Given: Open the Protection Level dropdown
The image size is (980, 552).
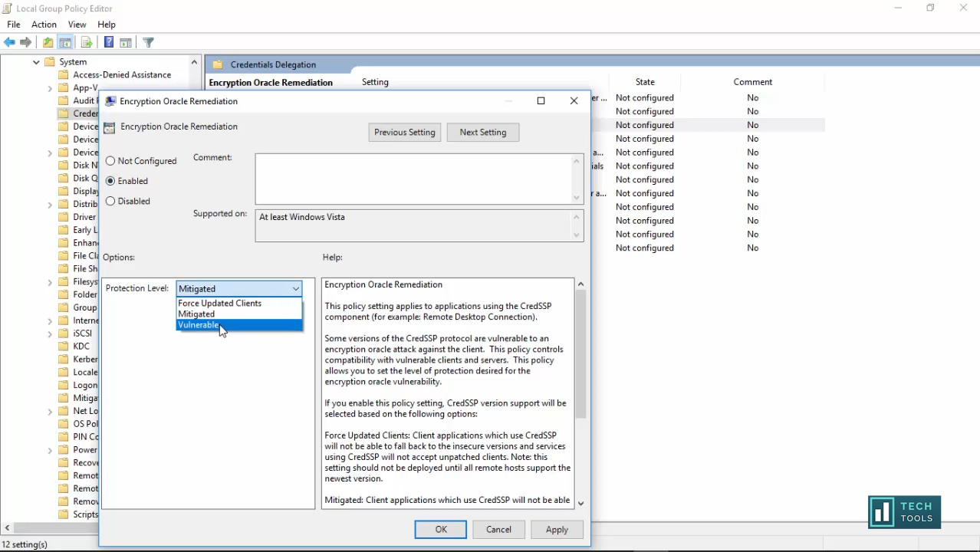Looking at the screenshot, I should point(294,288).
